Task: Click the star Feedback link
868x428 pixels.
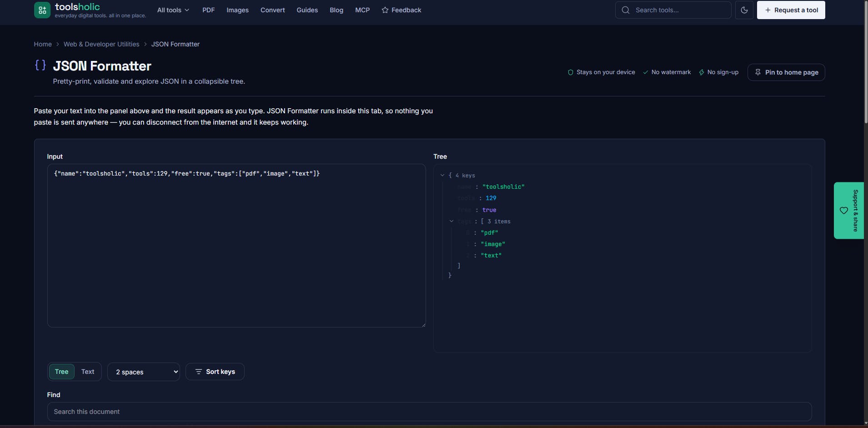Action: [x=401, y=10]
